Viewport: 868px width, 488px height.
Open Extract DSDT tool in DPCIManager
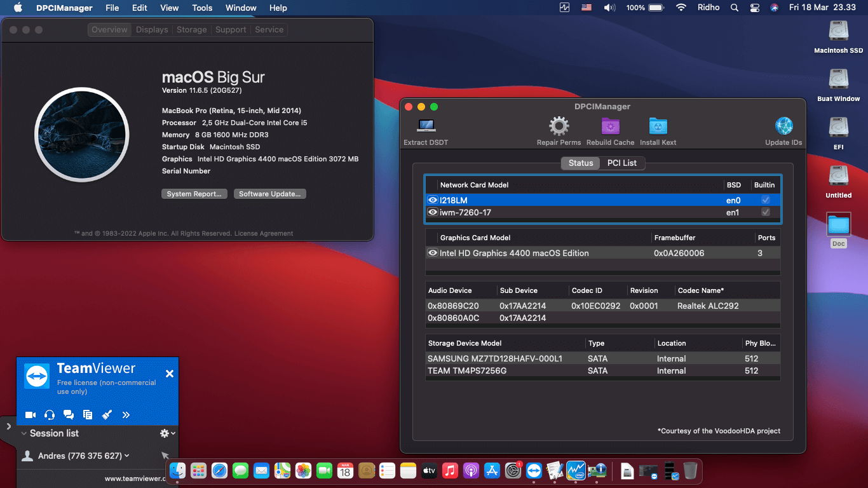(x=426, y=131)
